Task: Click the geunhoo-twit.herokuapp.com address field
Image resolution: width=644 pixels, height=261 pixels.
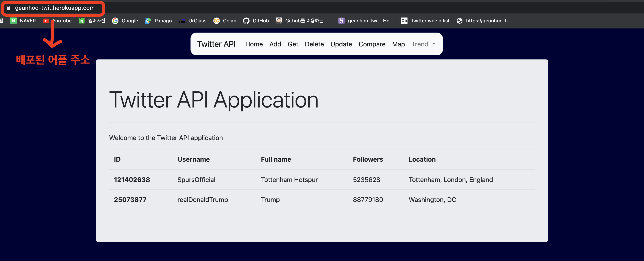Action: (x=55, y=8)
